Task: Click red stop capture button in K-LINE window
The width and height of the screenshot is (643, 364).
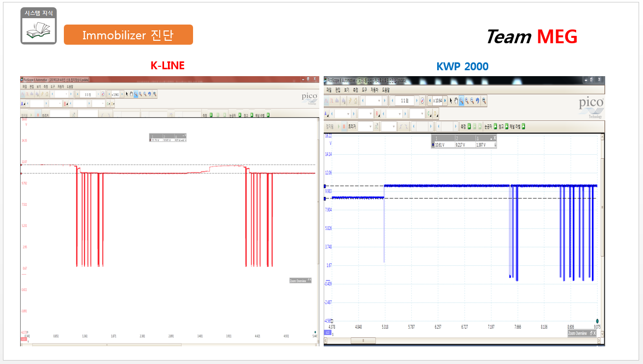Action: coord(38,115)
